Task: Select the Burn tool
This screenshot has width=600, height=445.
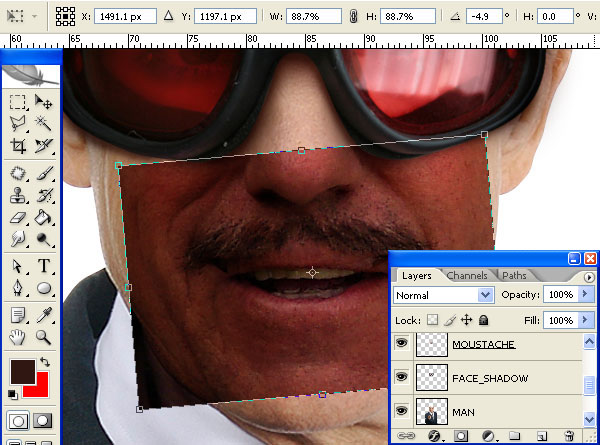Action: pos(43,239)
